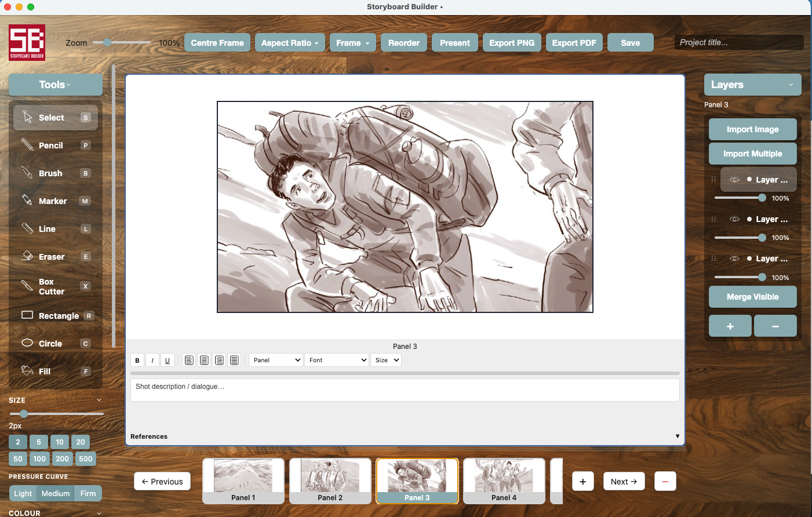Open the Aspect Ratio dropdown

pos(290,42)
